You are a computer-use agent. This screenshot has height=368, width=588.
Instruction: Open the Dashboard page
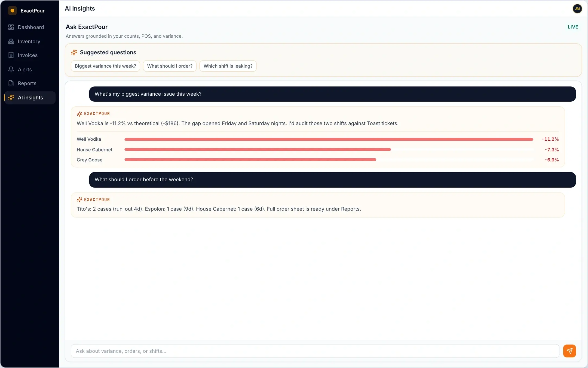pyautogui.click(x=30, y=27)
